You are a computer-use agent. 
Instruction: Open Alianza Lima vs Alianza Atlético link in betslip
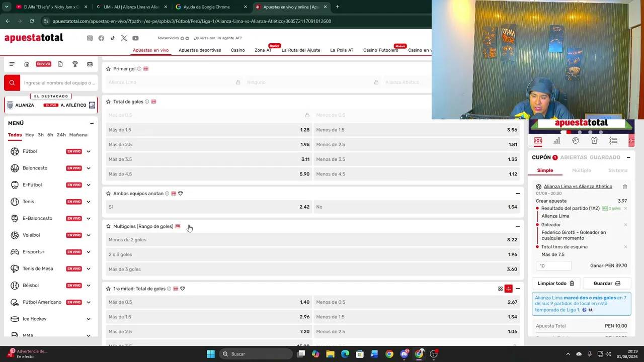[578, 187]
